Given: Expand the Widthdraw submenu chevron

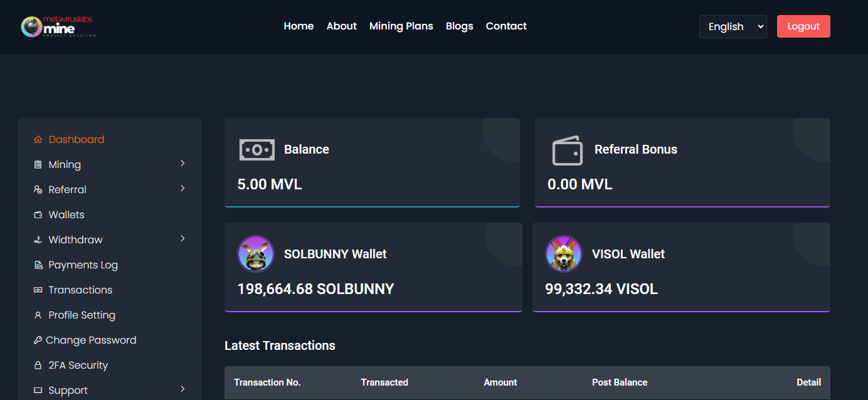Looking at the screenshot, I should (x=183, y=238).
